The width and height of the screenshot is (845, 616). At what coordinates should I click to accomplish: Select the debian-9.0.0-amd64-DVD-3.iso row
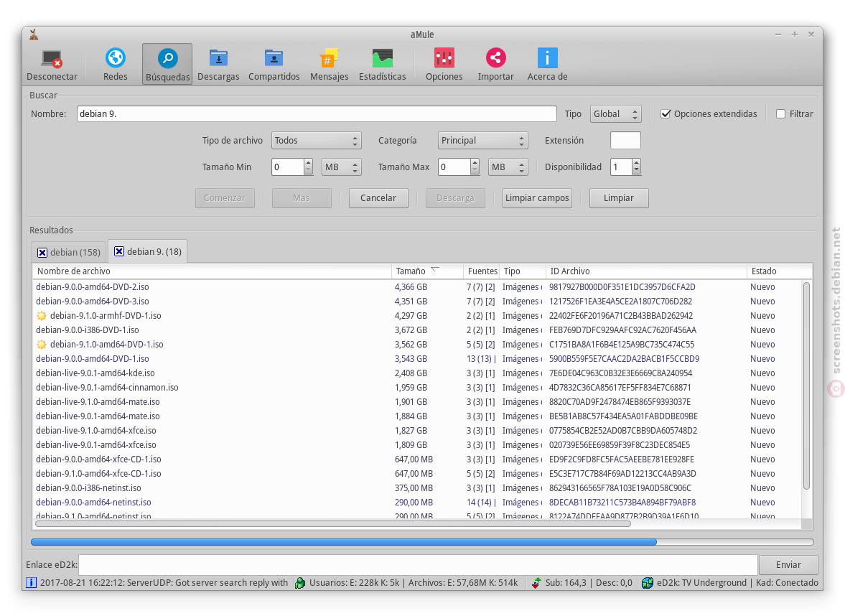pos(418,302)
